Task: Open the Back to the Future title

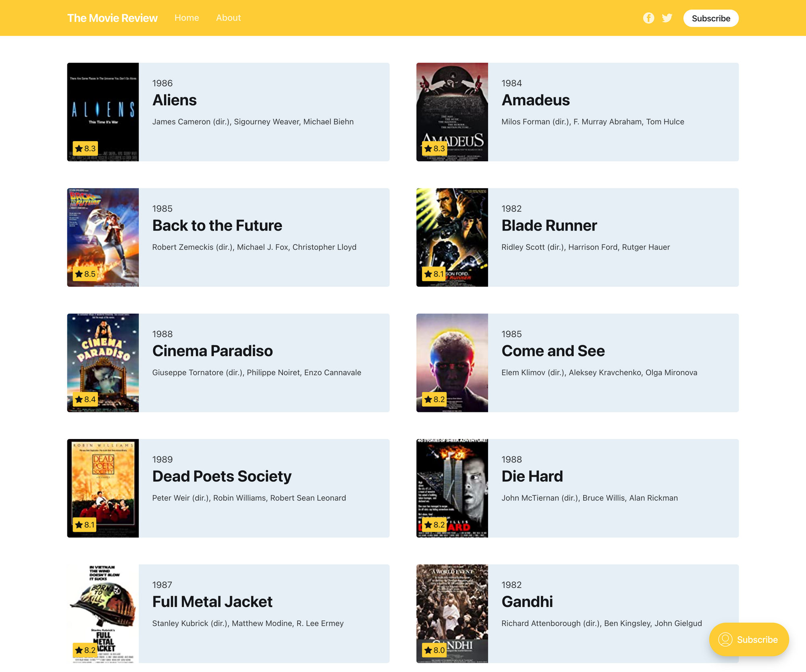Action: click(x=217, y=225)
